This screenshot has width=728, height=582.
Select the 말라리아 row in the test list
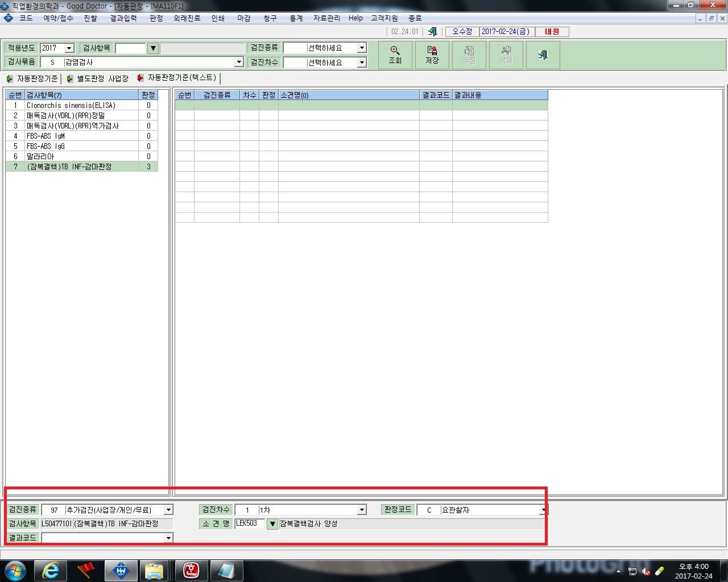click(82, 156)
